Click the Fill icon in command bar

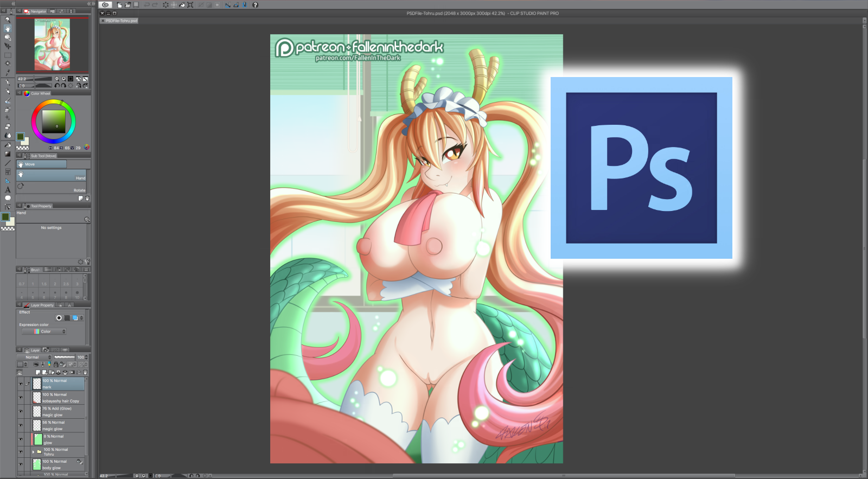[182, 5]
